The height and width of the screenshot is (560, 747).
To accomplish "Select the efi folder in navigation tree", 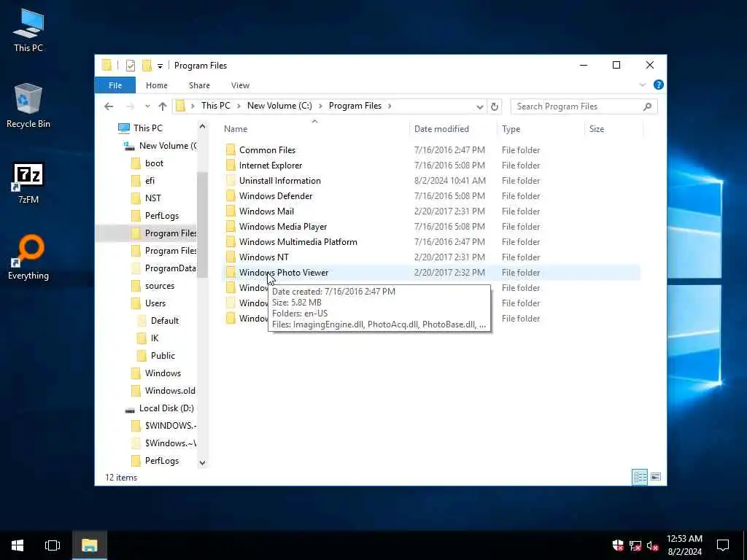I will (150, 181).
